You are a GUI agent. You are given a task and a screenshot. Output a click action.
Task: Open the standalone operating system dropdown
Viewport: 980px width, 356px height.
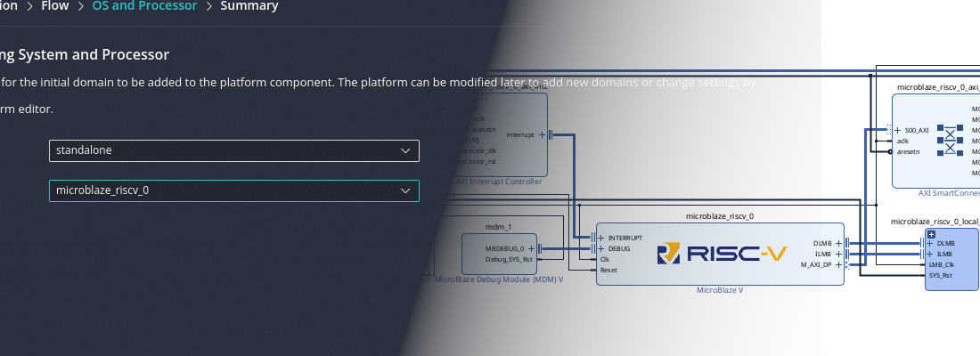[233, 150]
